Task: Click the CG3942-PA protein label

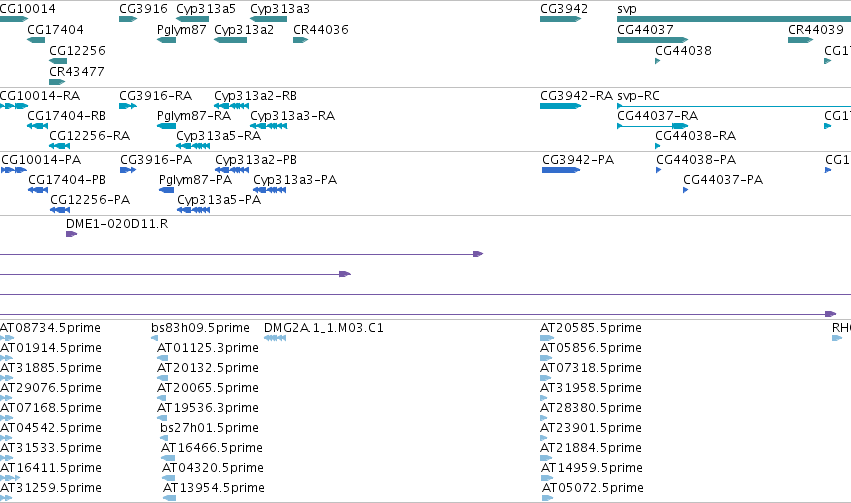Action: 578,160
